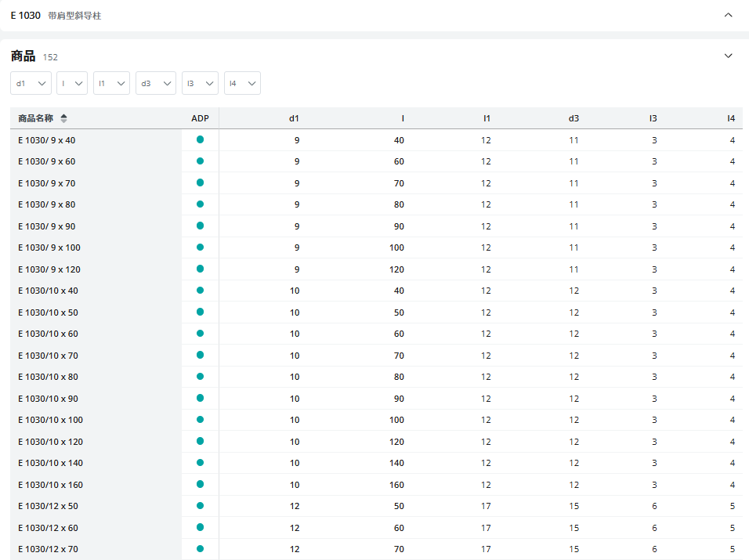The height and width of the screenshot is (560, 749).
Task: Collapse the 商品 list section
Action: (728, 56)
